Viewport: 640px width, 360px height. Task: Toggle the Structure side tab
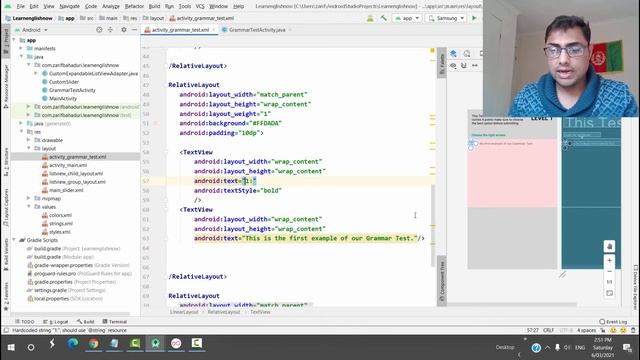click(6, 162)
